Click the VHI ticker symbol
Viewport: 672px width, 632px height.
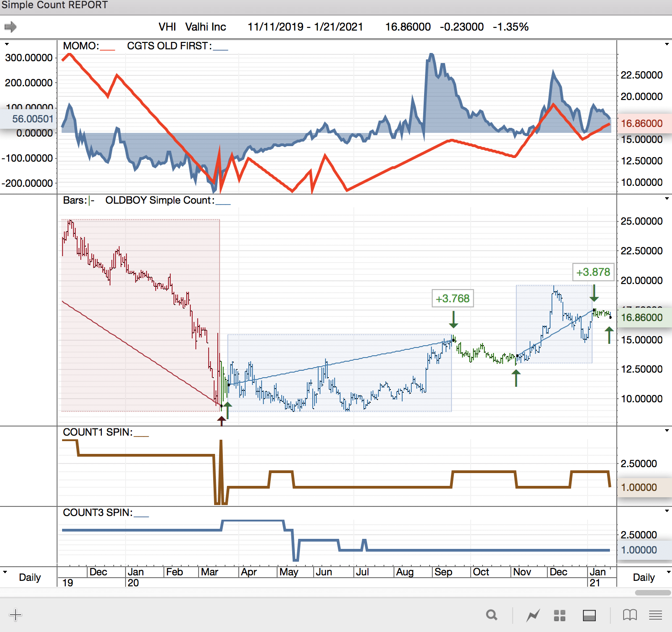click(167, 27)
